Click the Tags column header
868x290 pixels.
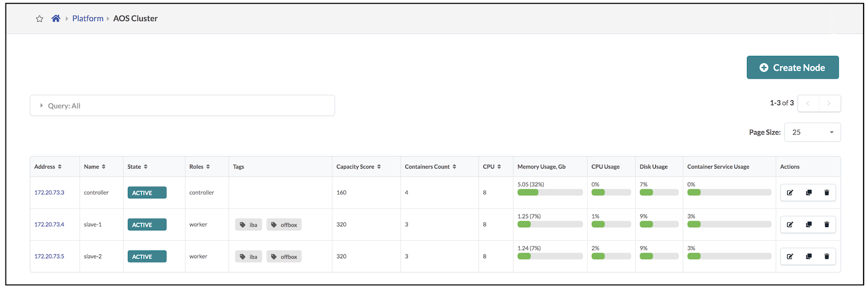click(239, 166)
